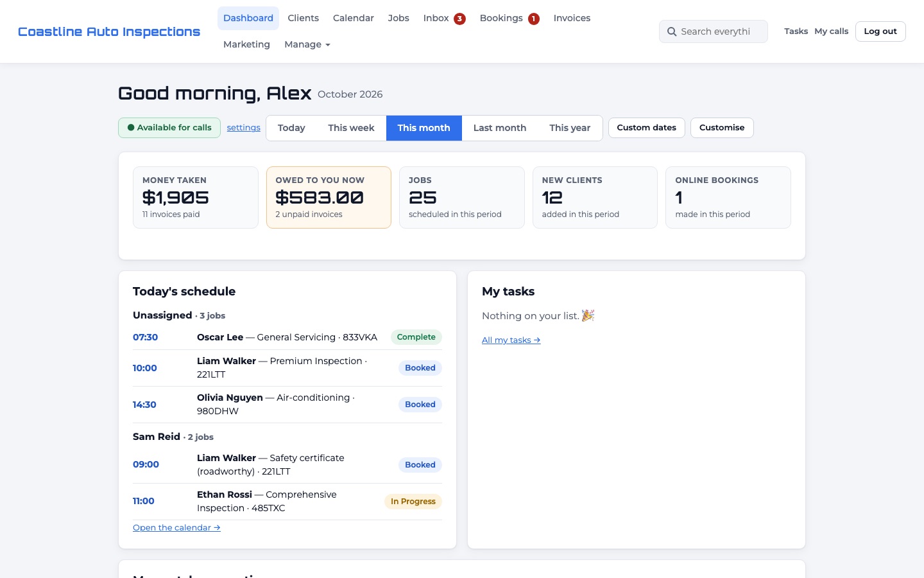Viewport: 924px width, 578px height.
Task: Go to the Calendar page
Action: [x=354, y=18]
